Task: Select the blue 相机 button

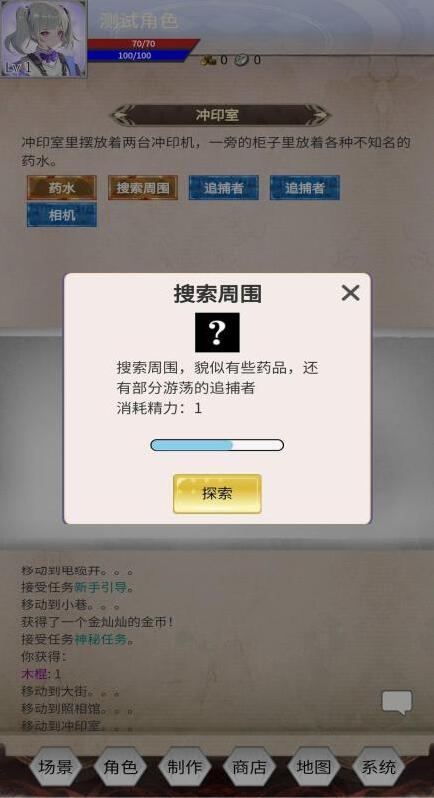Action: [62, 215]
